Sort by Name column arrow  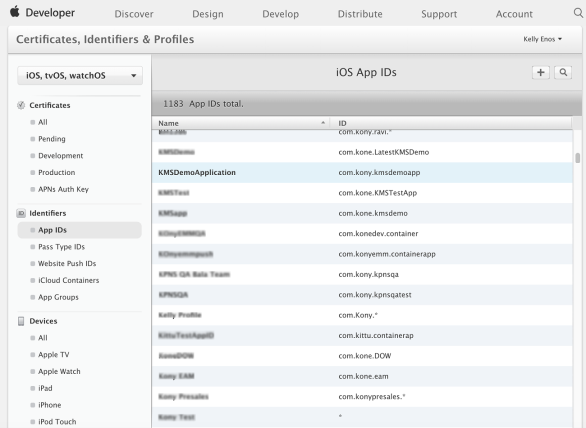coord(323,123)
